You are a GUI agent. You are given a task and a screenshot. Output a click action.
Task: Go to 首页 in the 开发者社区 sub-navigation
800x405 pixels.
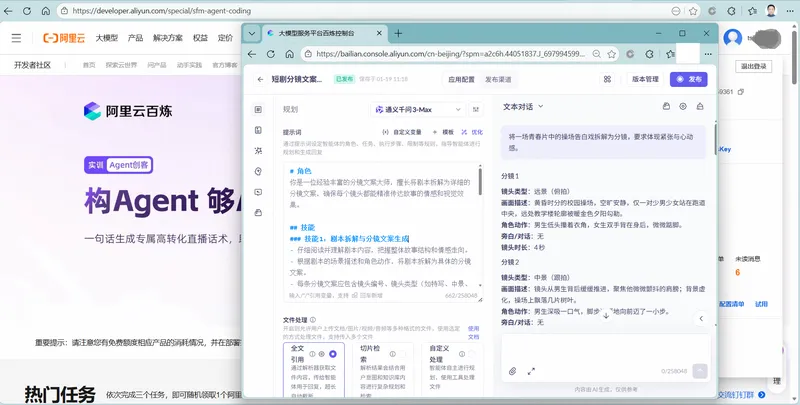click(89, 65)
